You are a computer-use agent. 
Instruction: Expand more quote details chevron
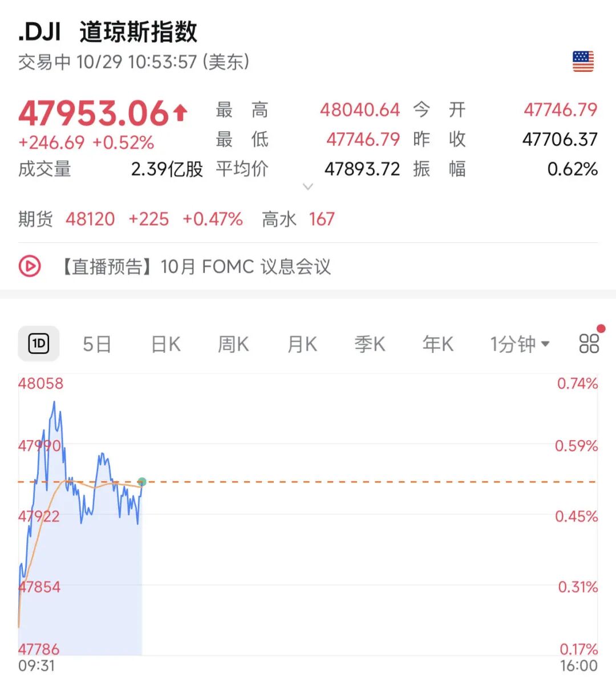click(x=308, y=186)
